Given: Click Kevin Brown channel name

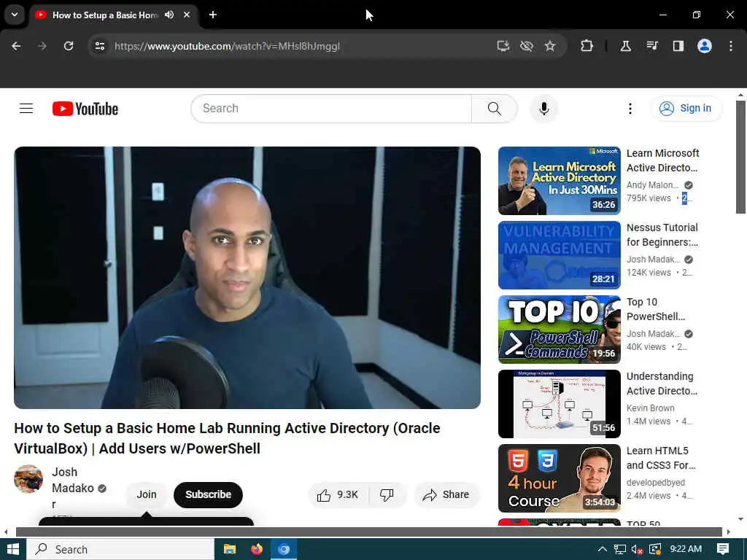Looking at the screenshot, I should tap(650, 408).
